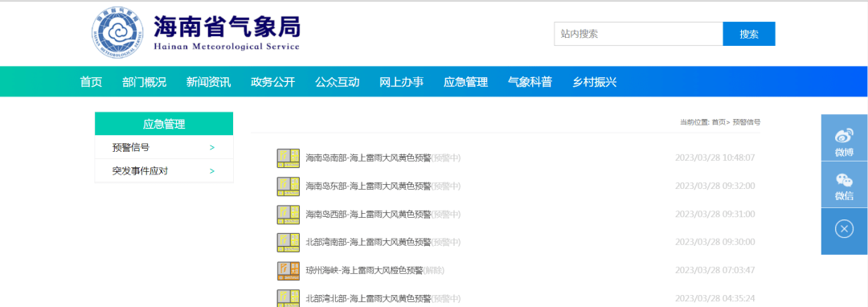Click timestamp 2023/03/28 09:30:00
Image resolution: width=868 pixels, height=307 pixels.
coord(714,242)
